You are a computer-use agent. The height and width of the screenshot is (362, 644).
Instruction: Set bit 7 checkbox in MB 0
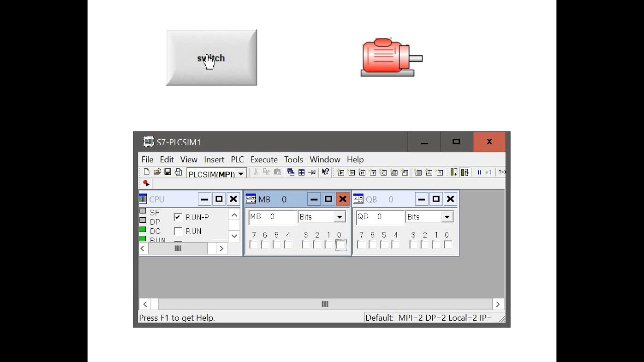[x=254, y=245]
